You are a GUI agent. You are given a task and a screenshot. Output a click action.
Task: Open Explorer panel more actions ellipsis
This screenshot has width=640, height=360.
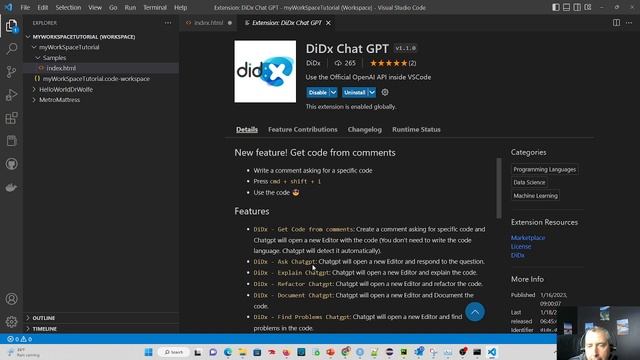[x=168, y=23]
